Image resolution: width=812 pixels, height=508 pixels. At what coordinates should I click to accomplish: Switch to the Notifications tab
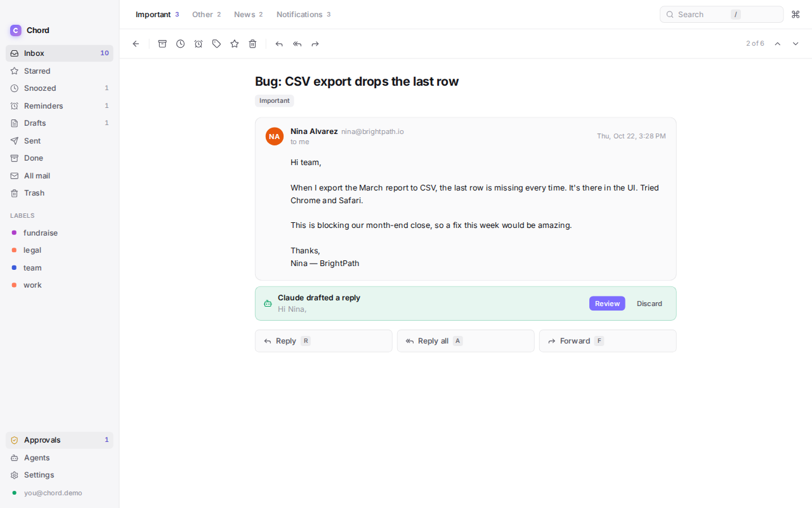(303, 15)
